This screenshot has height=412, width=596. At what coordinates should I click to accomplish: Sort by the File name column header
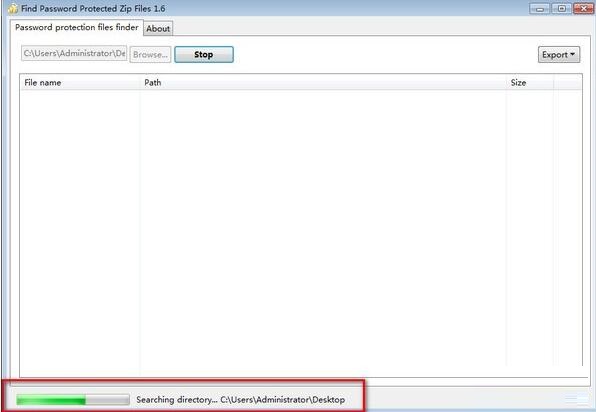point(80,82)
